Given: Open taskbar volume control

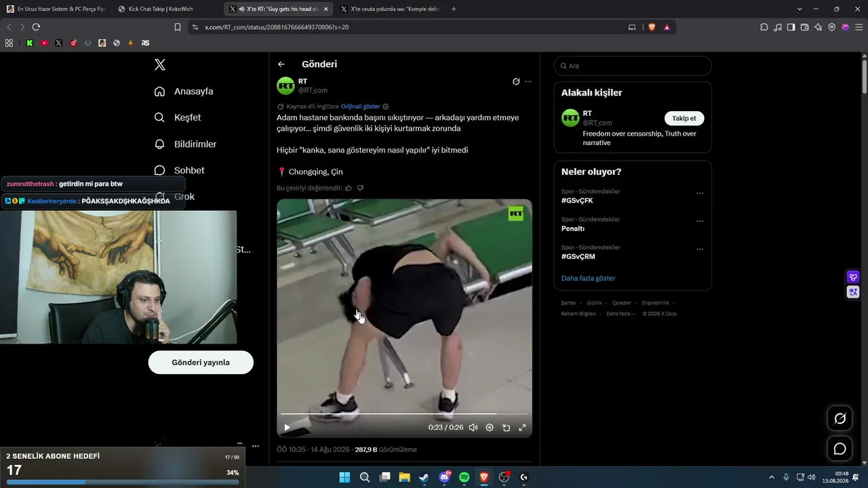Looking at the screenshot, I should coord(812,477).
